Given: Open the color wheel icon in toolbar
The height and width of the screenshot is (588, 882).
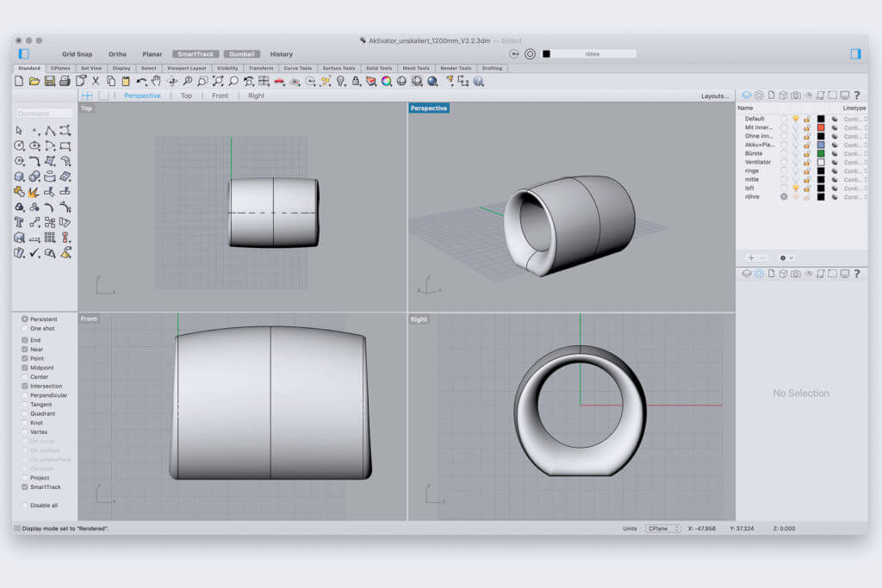Looking at the screenshot, I should (x=387, y=82).
